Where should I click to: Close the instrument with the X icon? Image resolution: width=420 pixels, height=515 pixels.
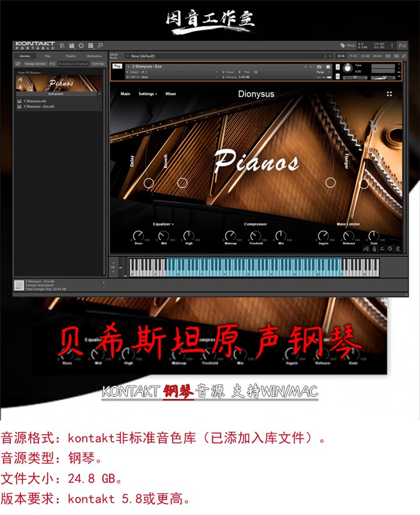click(x=400, y=64)
